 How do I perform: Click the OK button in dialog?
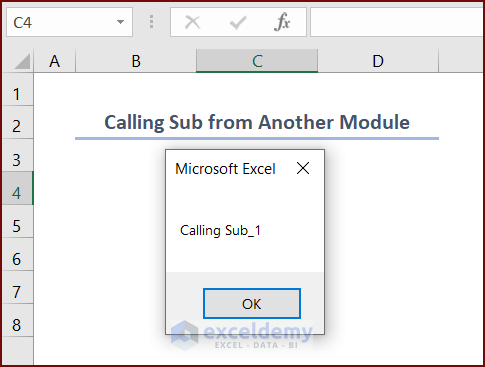tap(252, 304)
